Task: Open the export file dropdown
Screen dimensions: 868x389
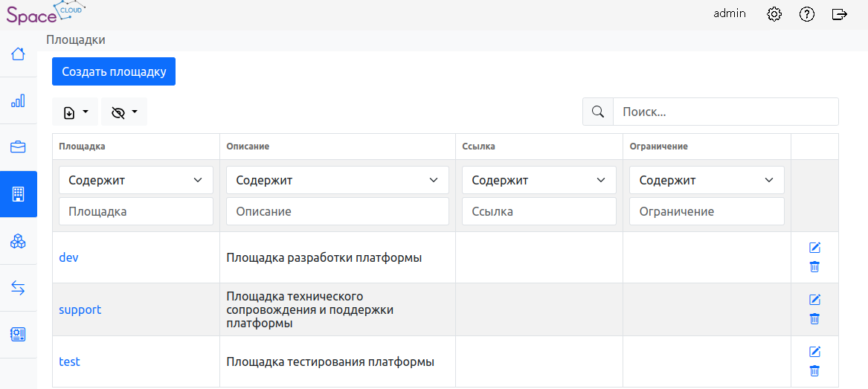Action: coord(75,112)
